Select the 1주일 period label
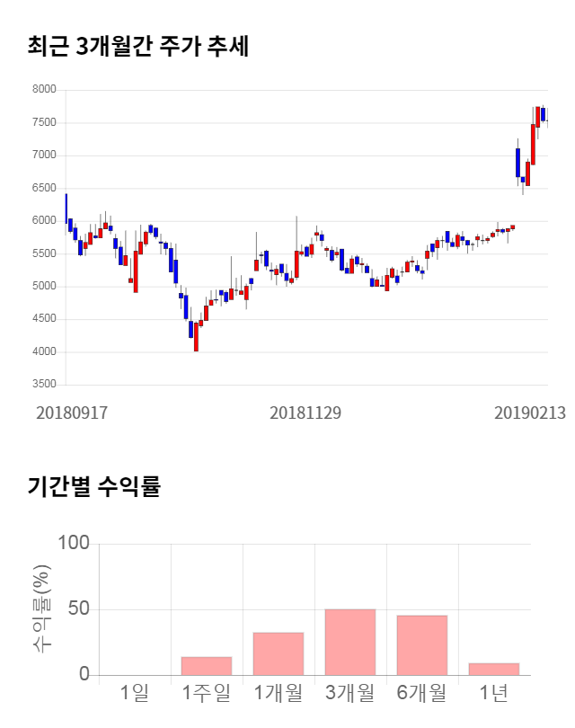The width and height of the screenshot is (575, 728). point(207,693)
